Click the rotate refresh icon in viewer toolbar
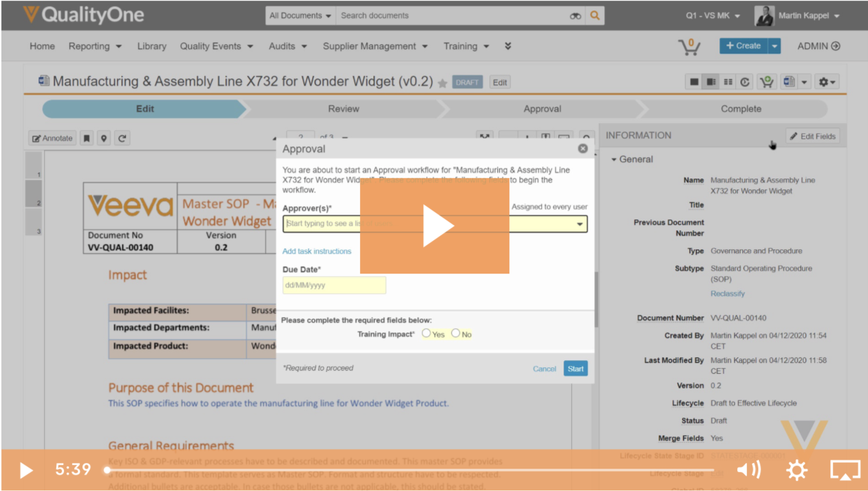Image resolution: width=868 pixels, height=491 pixels. [122, 138]
